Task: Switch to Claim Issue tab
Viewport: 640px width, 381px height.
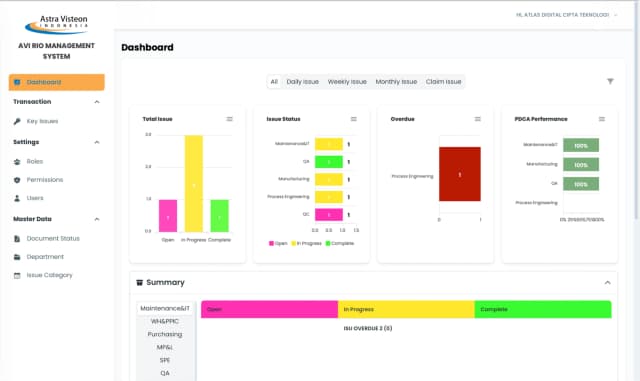Action: 443,82
